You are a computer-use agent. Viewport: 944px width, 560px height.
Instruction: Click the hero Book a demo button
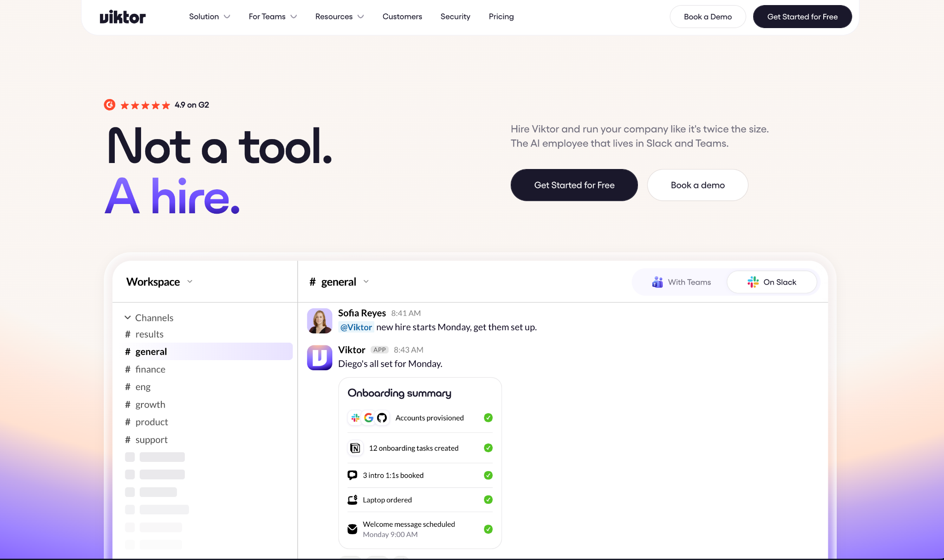pyautogui.click(x=698, y=185)
